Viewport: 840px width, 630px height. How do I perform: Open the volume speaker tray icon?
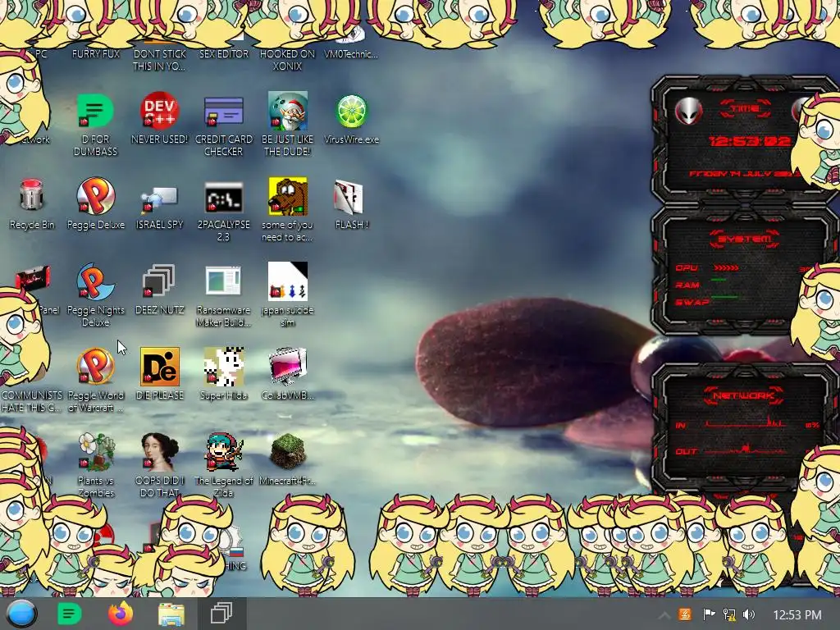tap(749, 614)
